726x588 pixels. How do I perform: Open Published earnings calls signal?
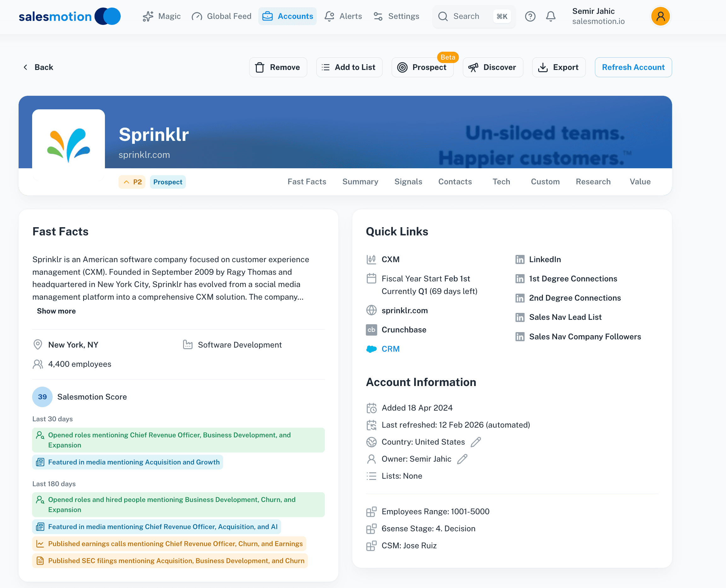[169, 544]
